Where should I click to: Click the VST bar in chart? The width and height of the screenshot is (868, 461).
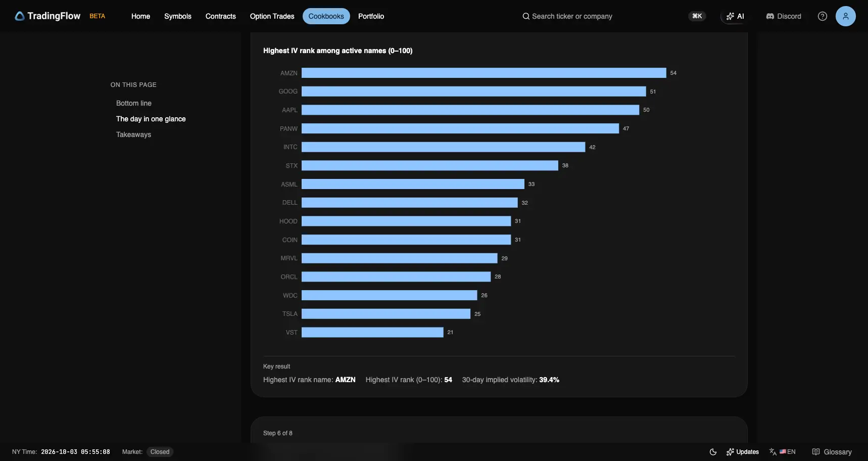[372, 332]
